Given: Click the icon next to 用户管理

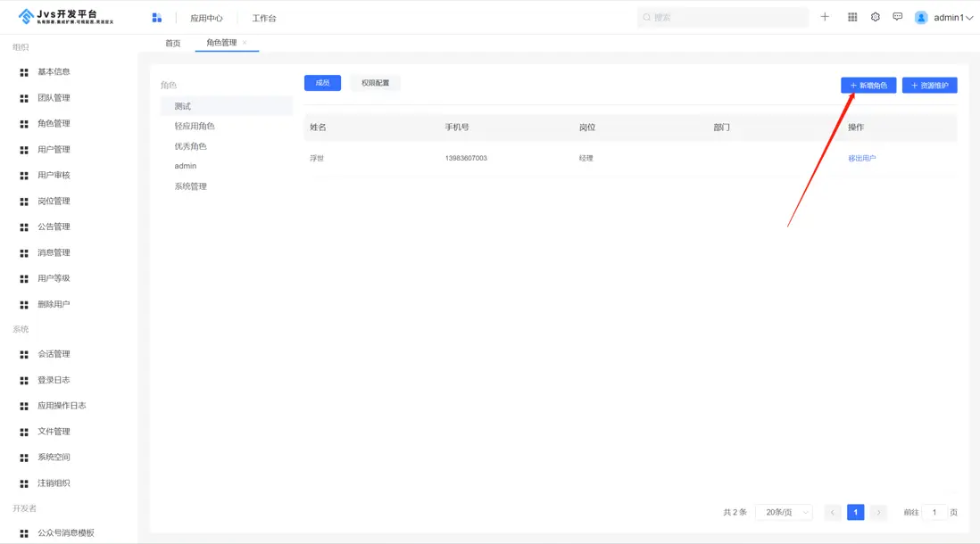Looking at the screenshot, I should pos(24,150).
